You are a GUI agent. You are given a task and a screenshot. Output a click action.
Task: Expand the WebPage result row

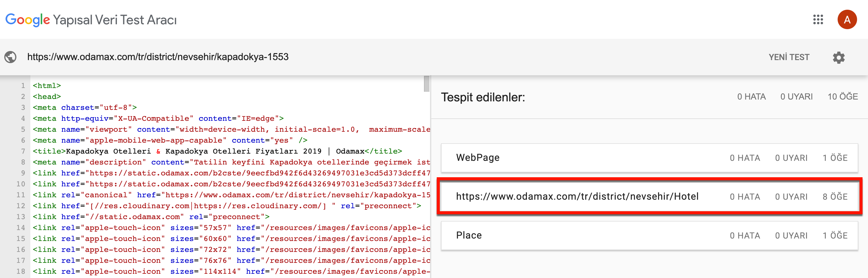coord(649,158)
